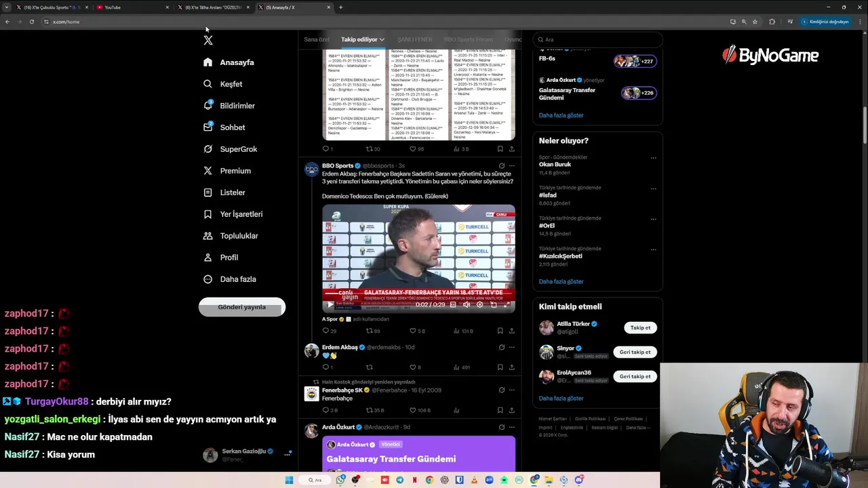868x488 pixels.
Task: Open Profil page
Action: pos(220,258)
